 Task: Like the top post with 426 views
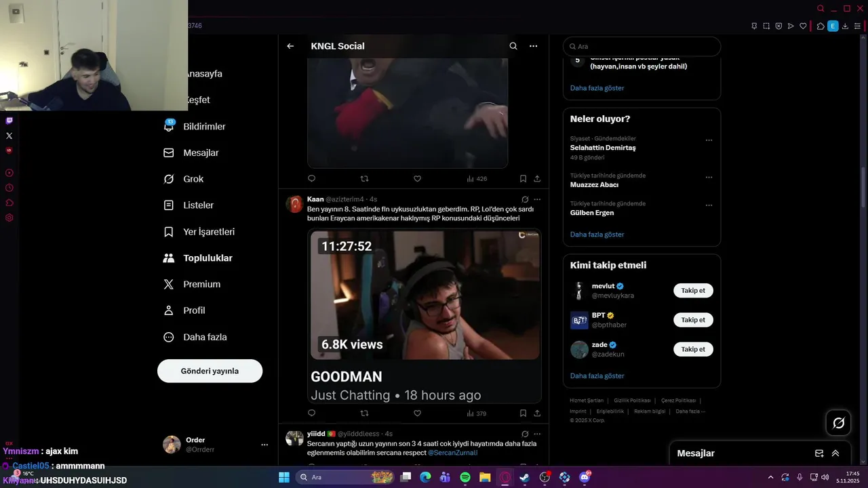(x=417, y=179)
